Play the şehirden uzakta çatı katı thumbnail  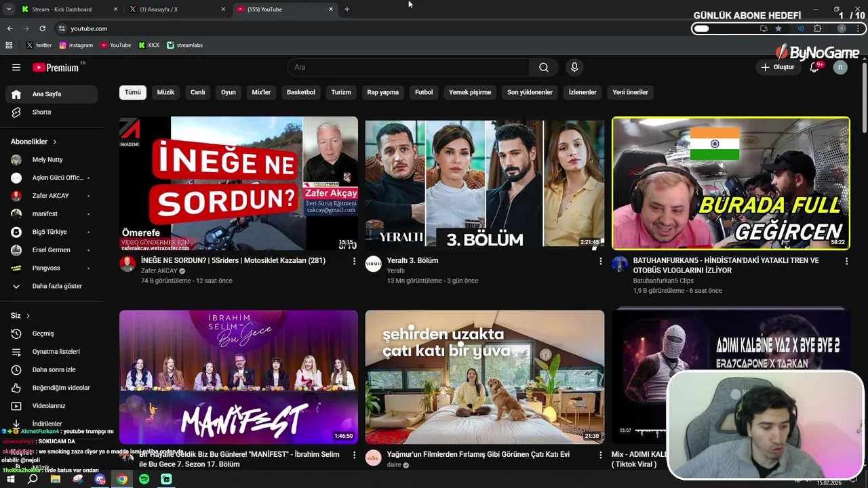pos(485,377)
